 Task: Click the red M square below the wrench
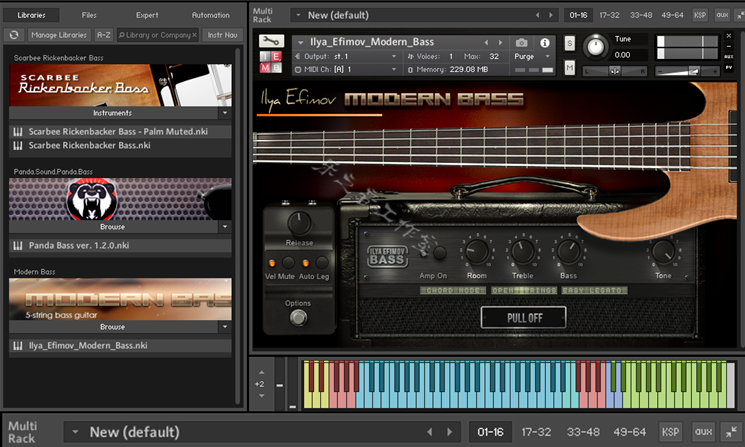pos(265,68)
